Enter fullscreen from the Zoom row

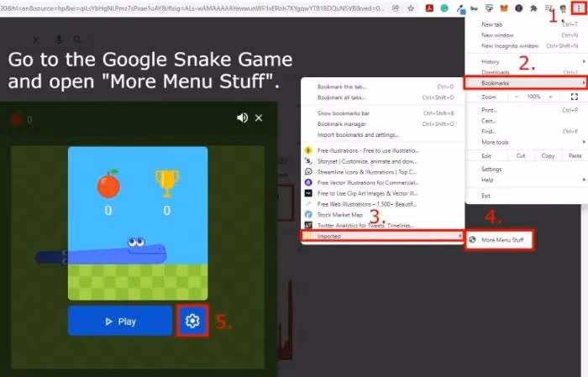(x=574, y=97)
